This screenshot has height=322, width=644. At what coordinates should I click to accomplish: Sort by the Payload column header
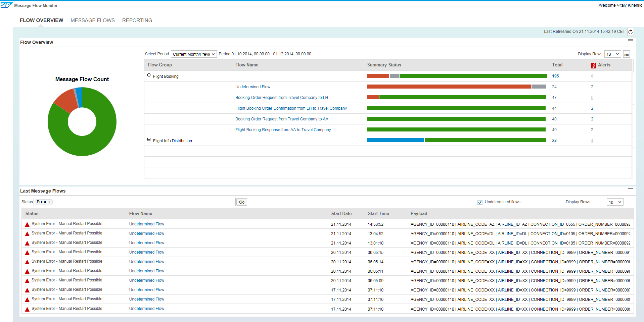pyautogui.click(x=419, y=214)
